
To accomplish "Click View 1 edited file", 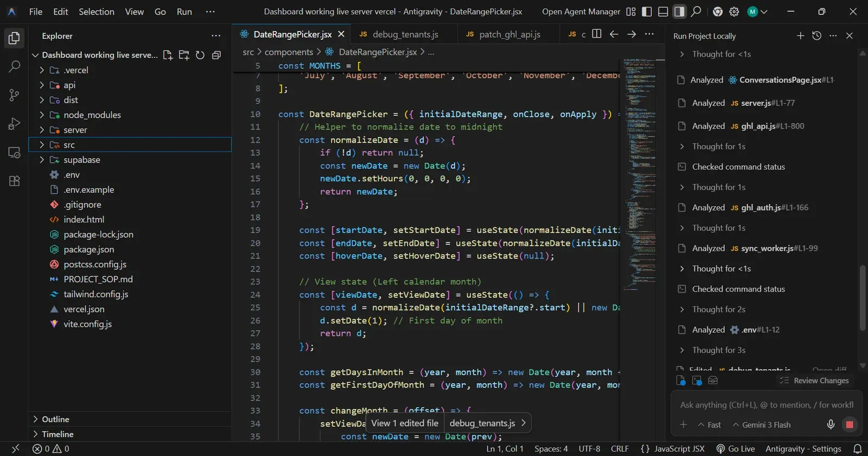I will 405,423.
